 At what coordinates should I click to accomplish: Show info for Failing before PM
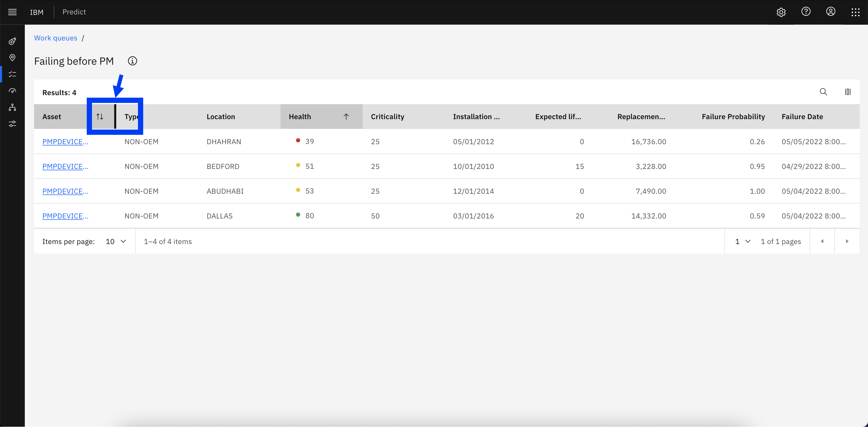tap(132, 61)
